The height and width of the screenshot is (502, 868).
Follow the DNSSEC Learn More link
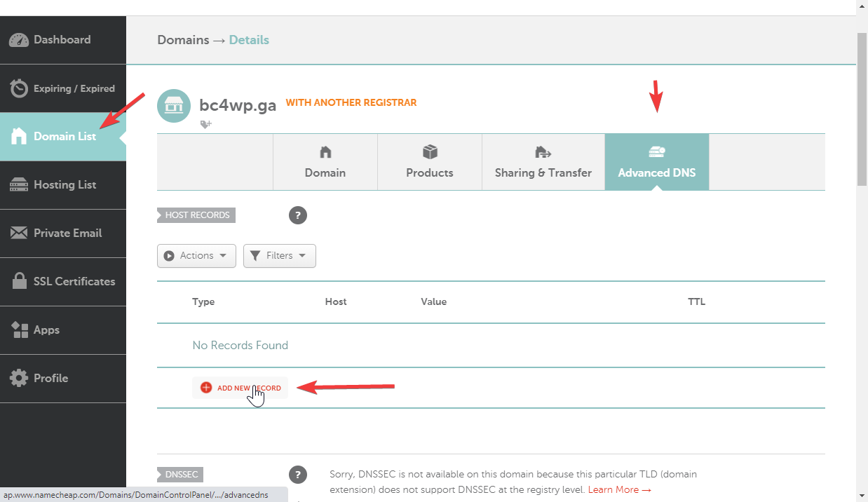point(620,489)
